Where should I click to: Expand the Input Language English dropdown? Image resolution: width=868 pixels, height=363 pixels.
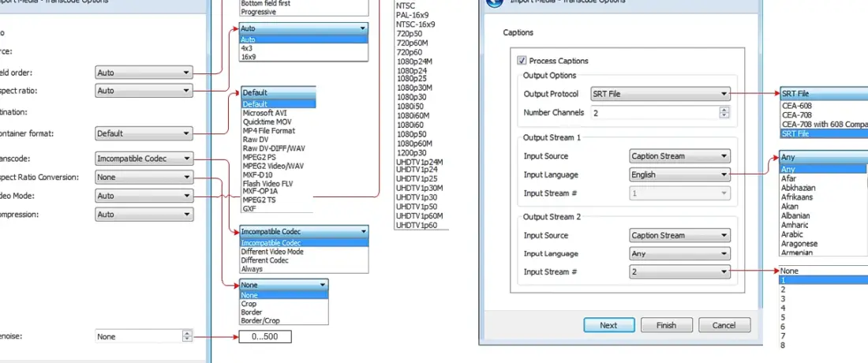click(679, 174)
